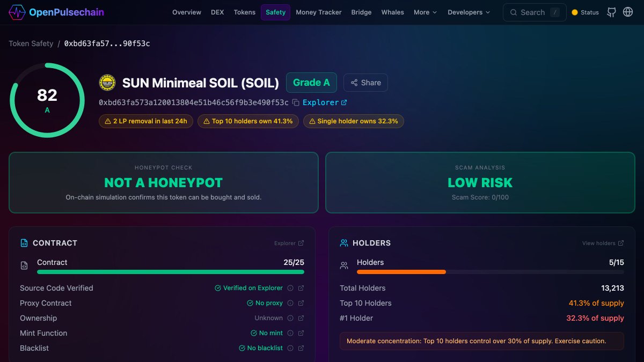Expand the Developers dropdown menu

pos(469,12)
